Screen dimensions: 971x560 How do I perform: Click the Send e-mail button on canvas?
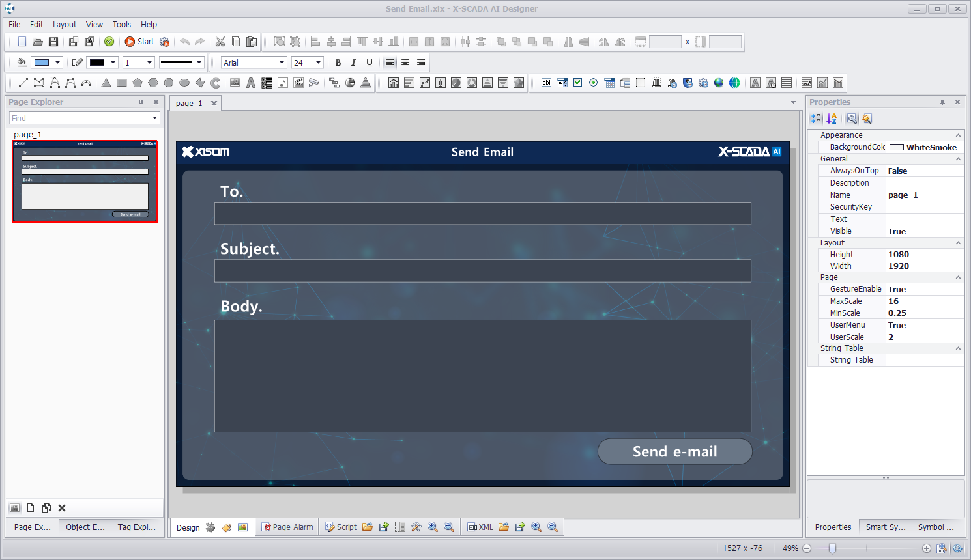click(x=674, y=451)
